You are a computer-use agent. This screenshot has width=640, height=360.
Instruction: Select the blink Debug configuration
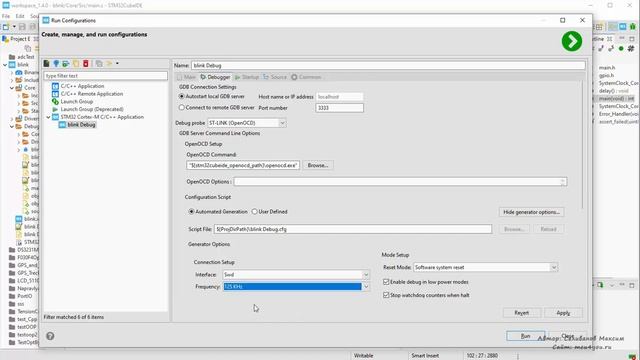click(81, 125)
